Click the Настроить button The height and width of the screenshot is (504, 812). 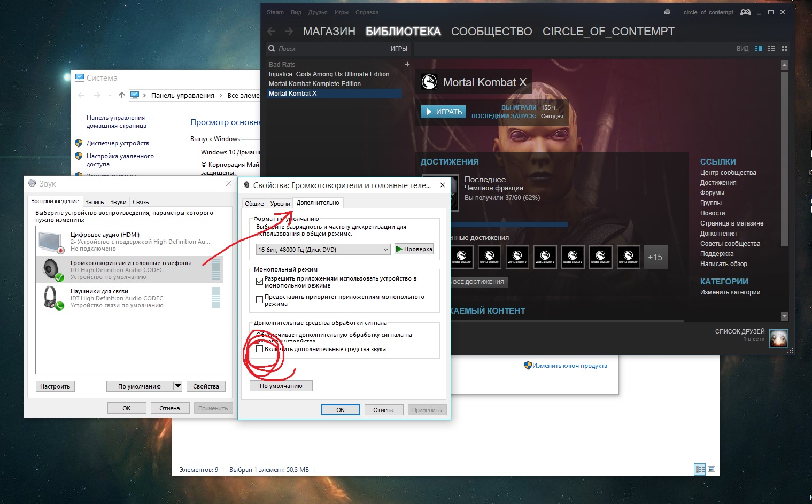pyautogui.click(x=55, y=386)
